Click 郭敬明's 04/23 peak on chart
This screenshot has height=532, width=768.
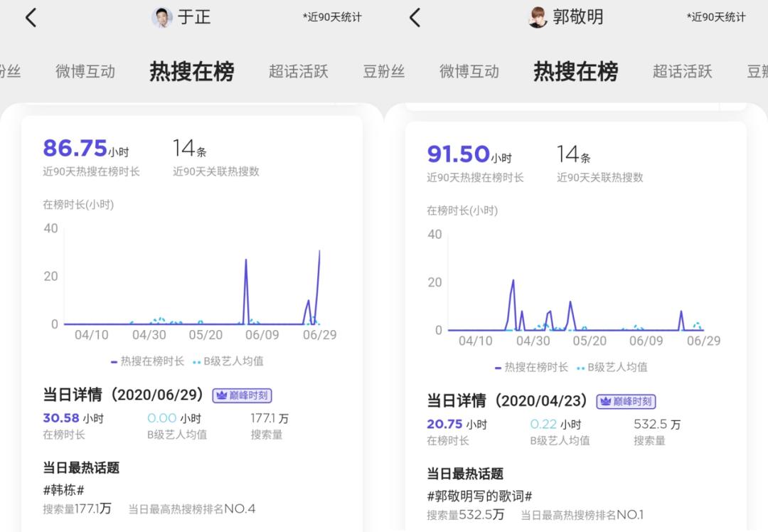click(x=513, y=281)
